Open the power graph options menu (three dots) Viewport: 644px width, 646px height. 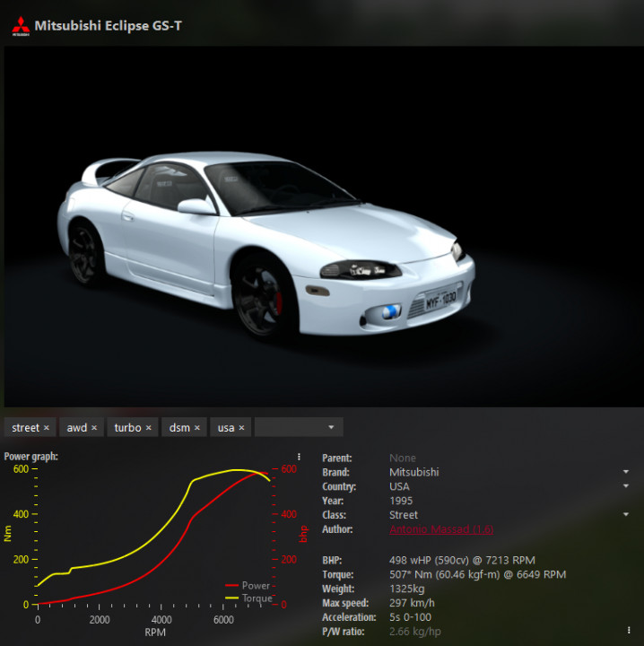point(299,457)
